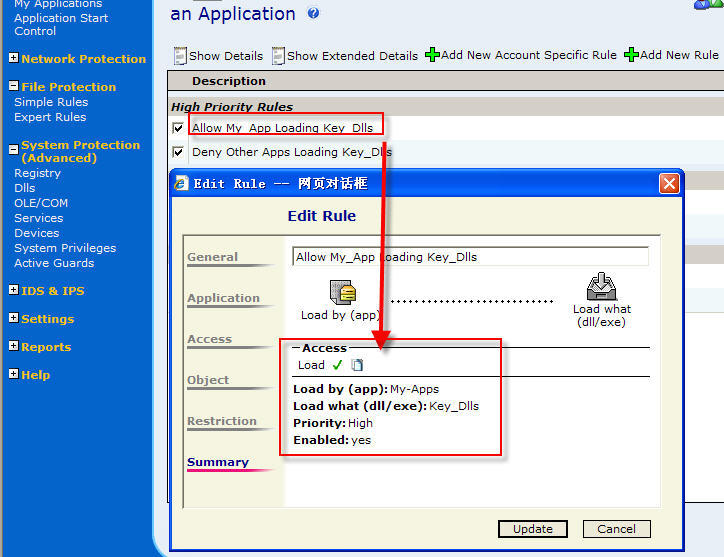Click the IDS & IPS heading
The image size is (724, 557).
pyautogui.click(x=53, y=291)
